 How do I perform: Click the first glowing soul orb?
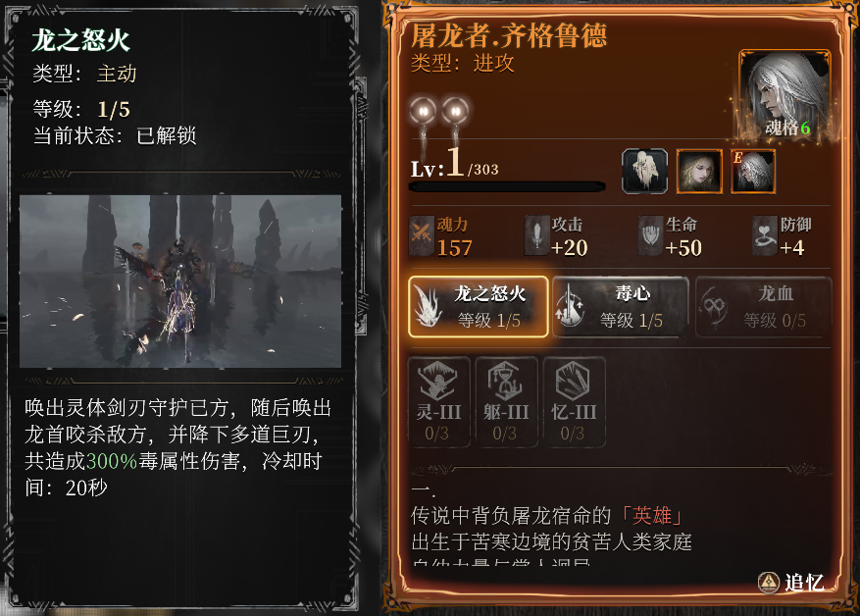click(x=423, y=112)
